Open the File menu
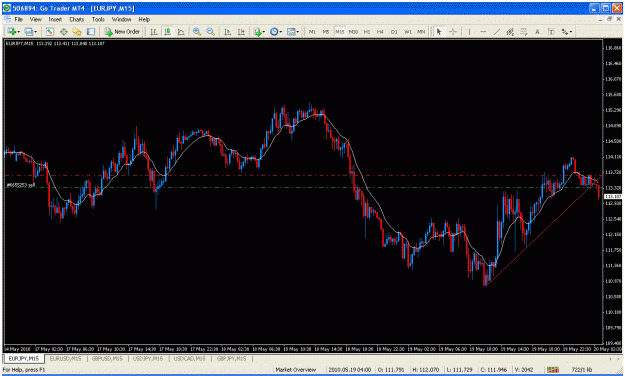 19,19
